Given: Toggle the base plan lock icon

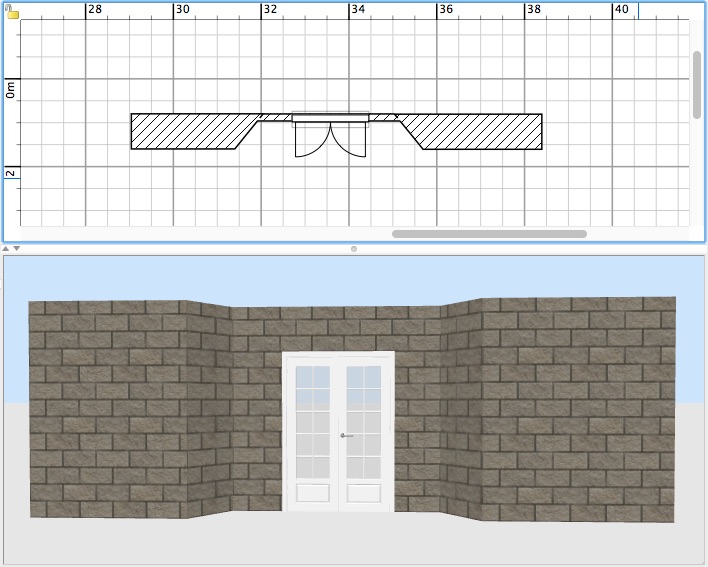Looking at the screenshot, I should (13, 12).
